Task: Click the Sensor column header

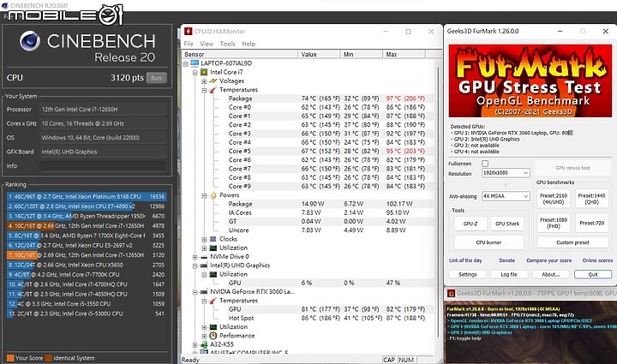Action: [240, 54]
